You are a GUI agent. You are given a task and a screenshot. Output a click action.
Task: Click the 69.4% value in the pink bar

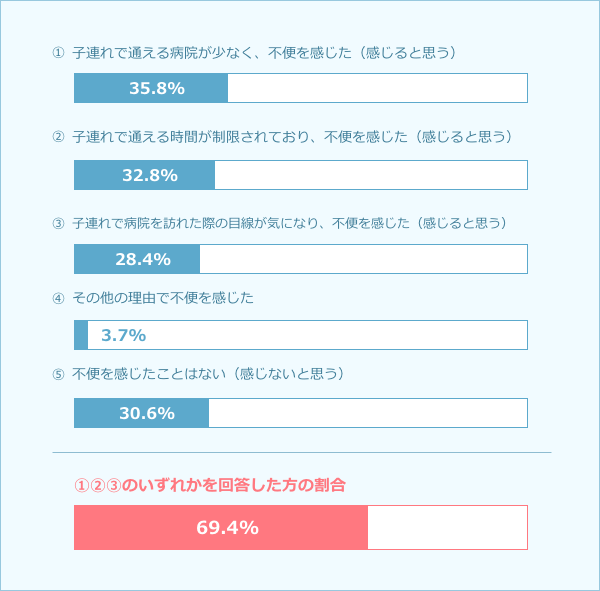227,527
